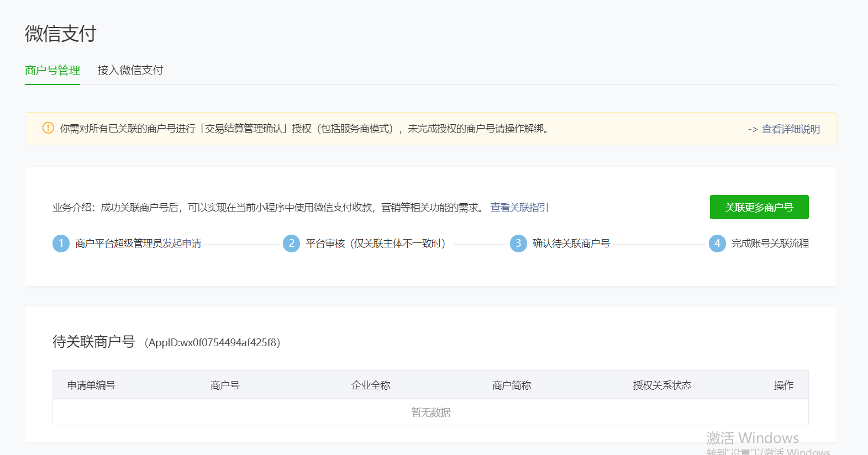Click the 暂无数据 empty table message

[x=431, y=412]
